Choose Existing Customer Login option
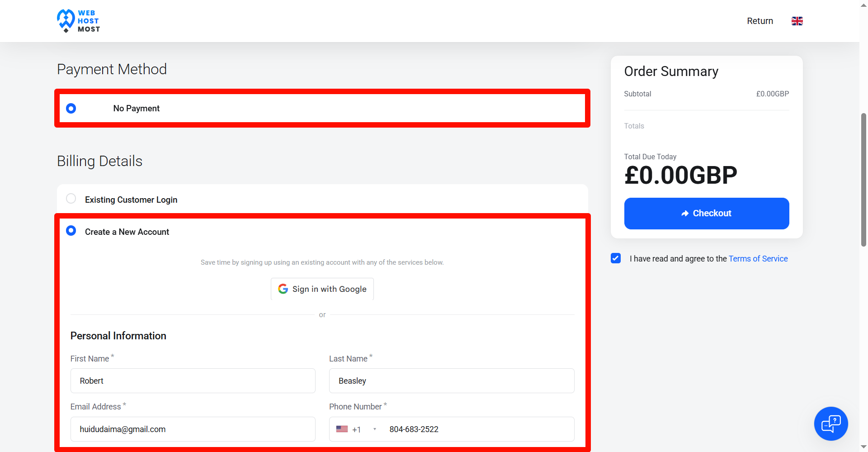 [71, 199]
